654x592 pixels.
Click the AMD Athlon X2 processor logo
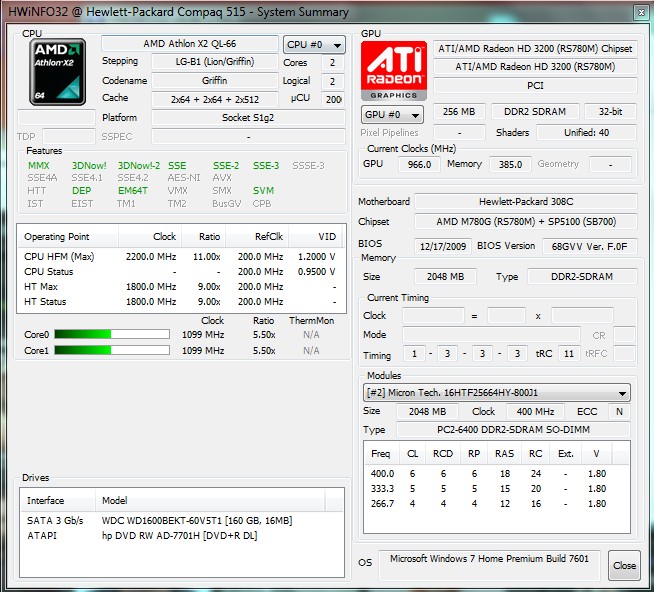coord(58,72)
